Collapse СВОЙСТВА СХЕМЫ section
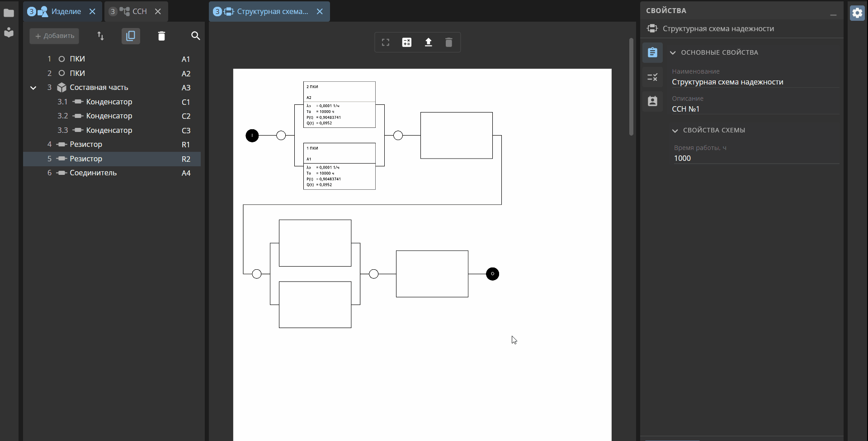Viewport: 868px width, 441px height. 675,131
